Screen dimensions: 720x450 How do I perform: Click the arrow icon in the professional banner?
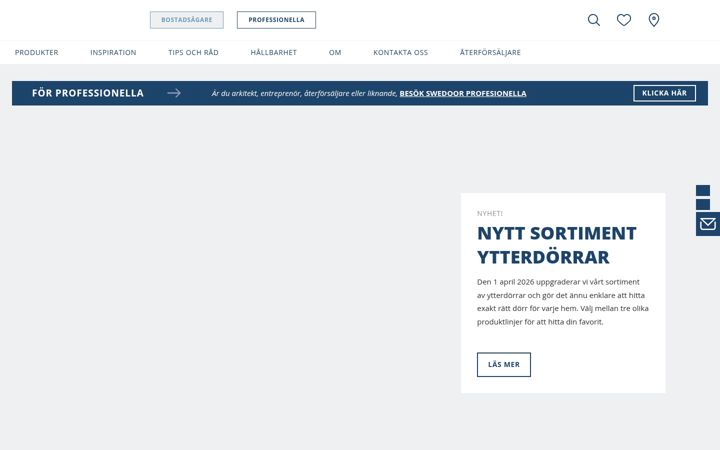click(x=174, y=93)
